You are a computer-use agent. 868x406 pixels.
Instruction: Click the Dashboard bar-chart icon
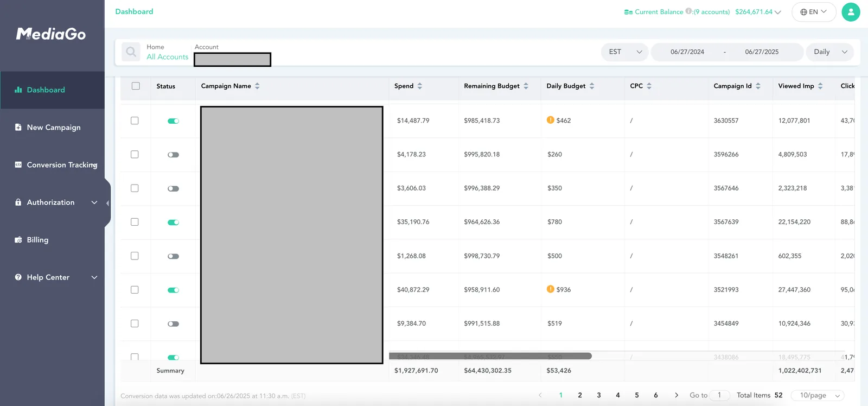coord(18,90)
